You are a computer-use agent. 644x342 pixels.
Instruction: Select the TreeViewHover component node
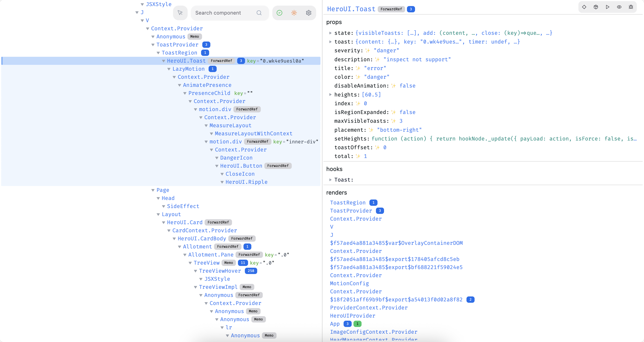click(220, 271)
